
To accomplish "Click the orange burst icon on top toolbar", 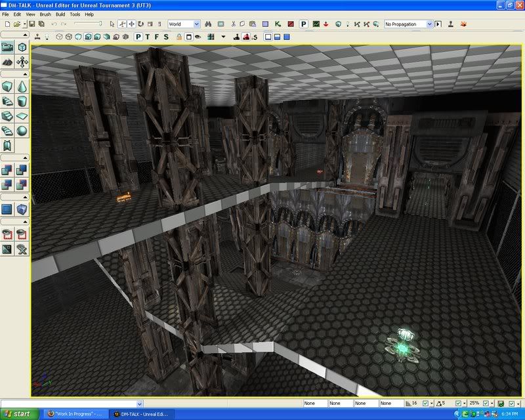I will [x=464, y=24].
